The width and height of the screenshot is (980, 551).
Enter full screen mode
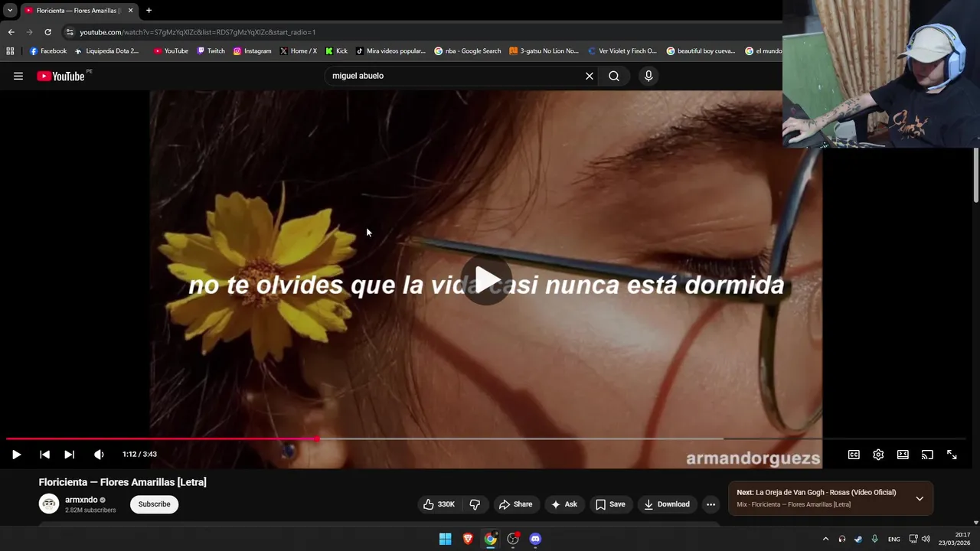tap(952, 455)
